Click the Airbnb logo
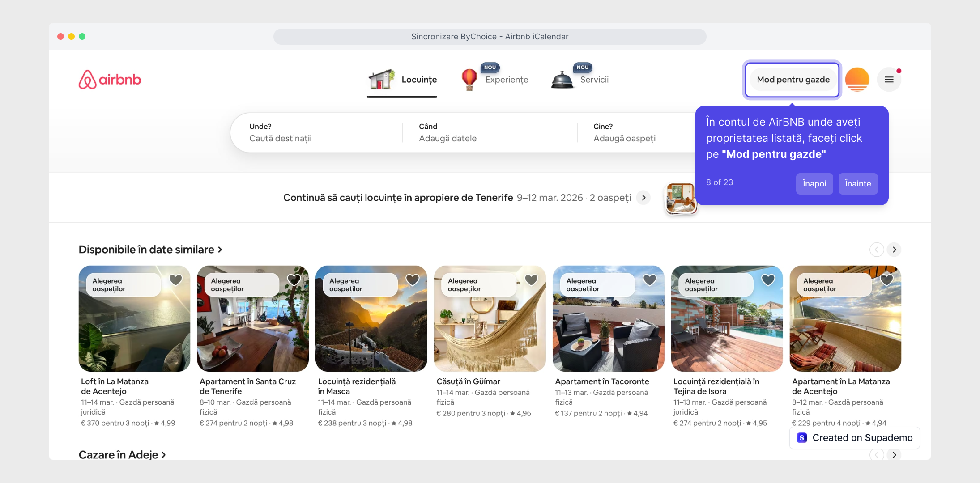This screenshot has height=483, width=980. tap(110, 80)
